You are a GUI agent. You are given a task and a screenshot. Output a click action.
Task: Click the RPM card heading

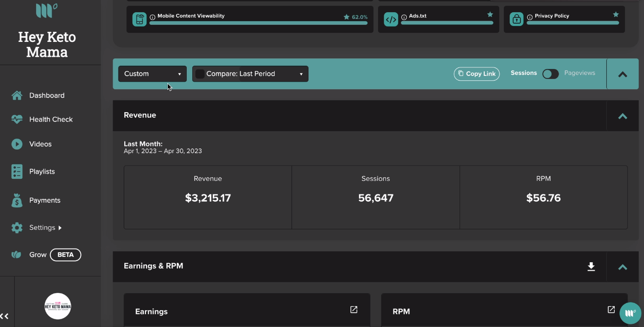click(x=401, y=312)
